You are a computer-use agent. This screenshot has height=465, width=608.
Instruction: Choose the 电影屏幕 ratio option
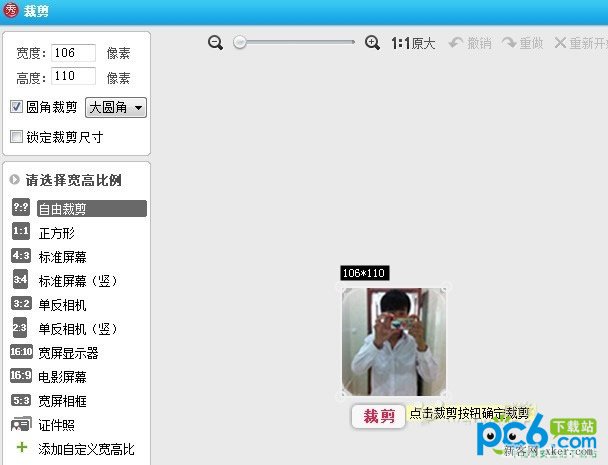62,377
